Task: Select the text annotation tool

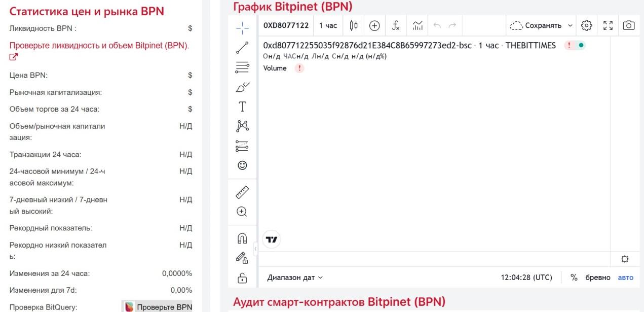Action: tap(243, 107)
